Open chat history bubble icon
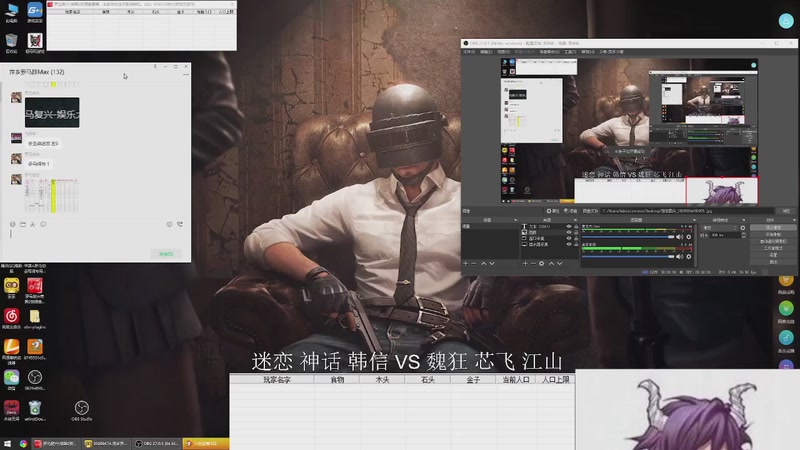Viewport: 800px width, 450px height. click(43, 224)
